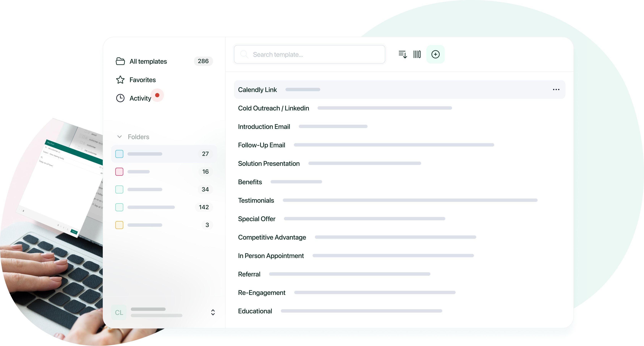Image resolution: width=644 pixels, height=346 pixels.
Task: Focus the Search template field
Action: (310, 54)
